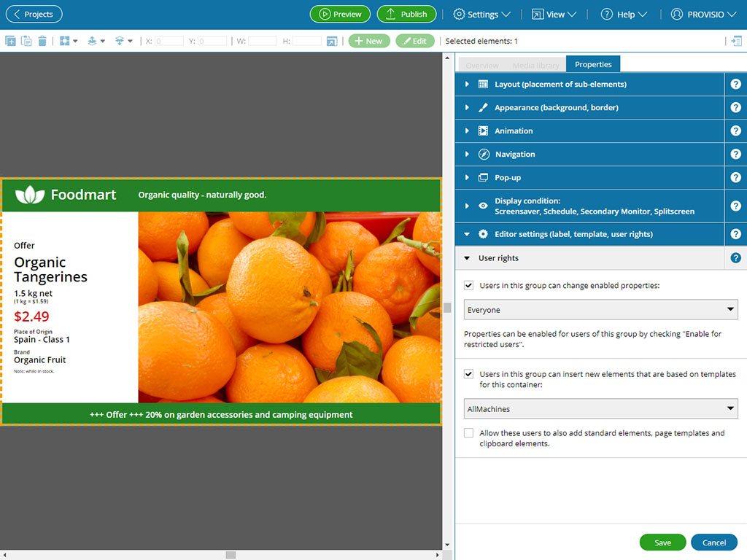Enable 'Allow these users to also add standard elements'
The image size is (747, 560).
469,433
